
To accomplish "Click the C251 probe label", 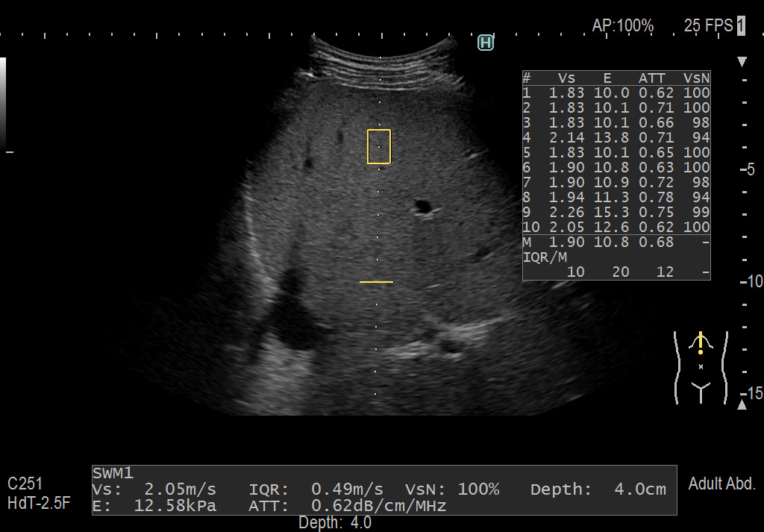I will pyautogui.click(x=25, y=484).
